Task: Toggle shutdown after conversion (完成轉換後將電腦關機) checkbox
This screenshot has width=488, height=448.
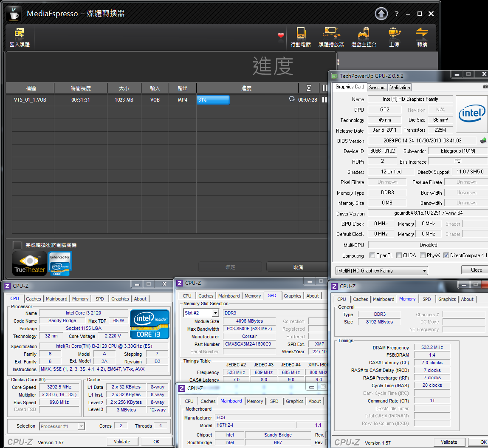Action: 17,245
